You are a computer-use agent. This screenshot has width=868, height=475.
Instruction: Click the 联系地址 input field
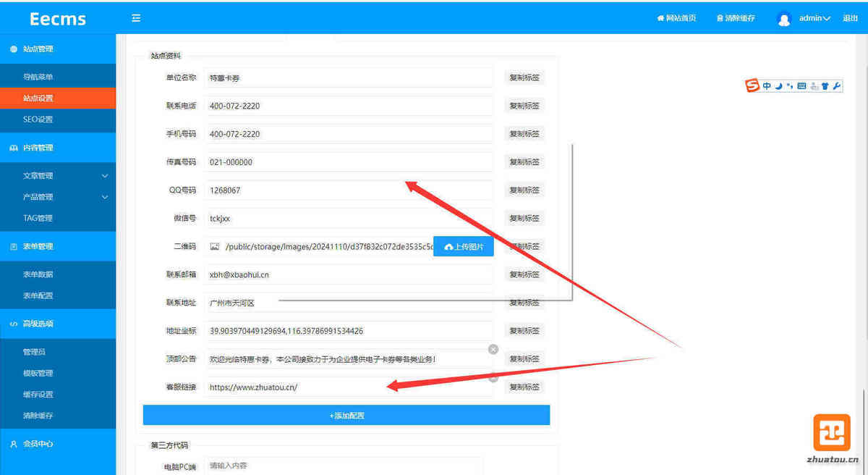[x=349, y=303]
